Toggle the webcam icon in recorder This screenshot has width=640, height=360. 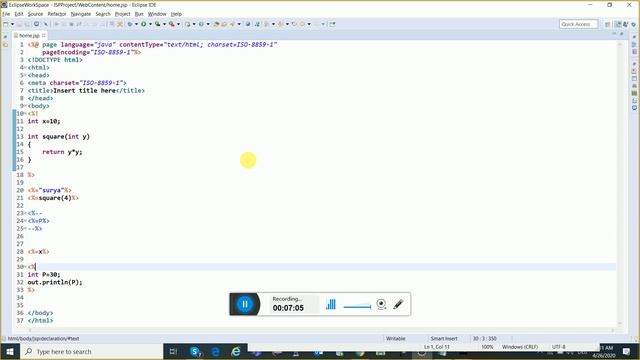point(381,304)
